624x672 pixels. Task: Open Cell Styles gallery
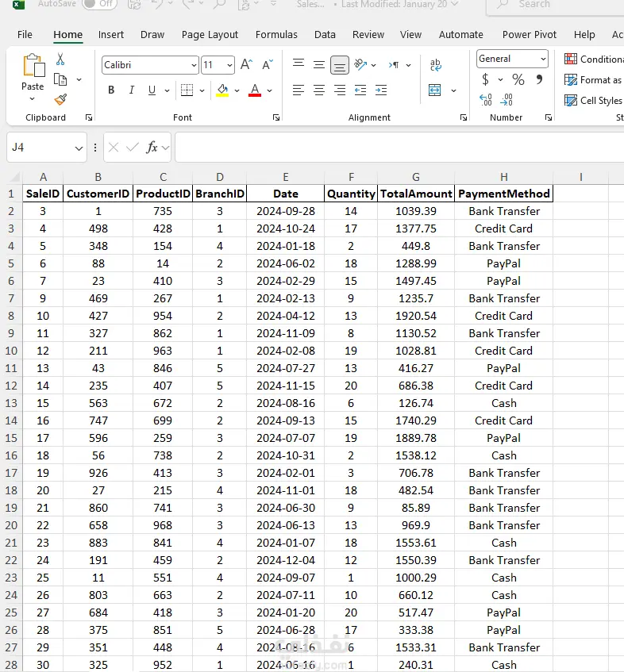coord(594,100)
